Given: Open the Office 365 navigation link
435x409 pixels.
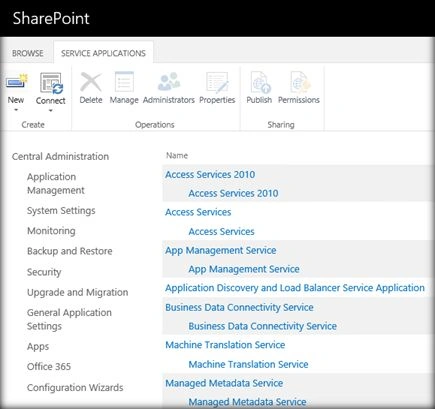Looking at the screenshot, I should pyautogui.click(x=49, y=366).
